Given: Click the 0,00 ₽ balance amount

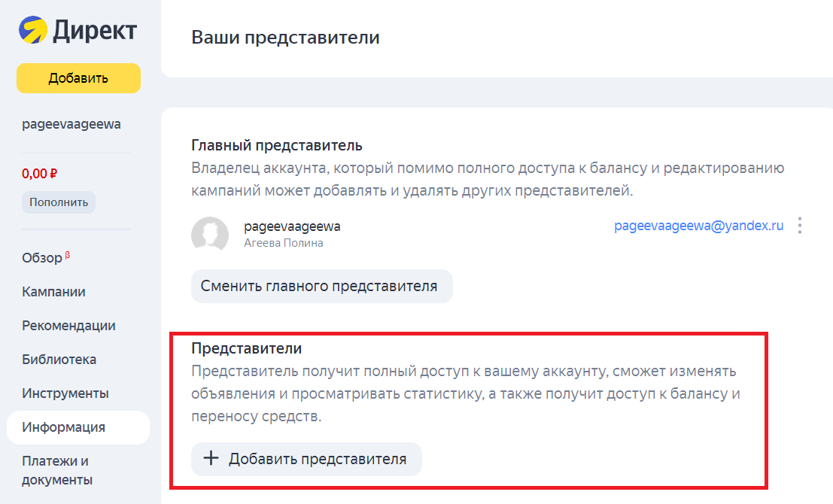Looking at the screenshot, I should [40, 173].
